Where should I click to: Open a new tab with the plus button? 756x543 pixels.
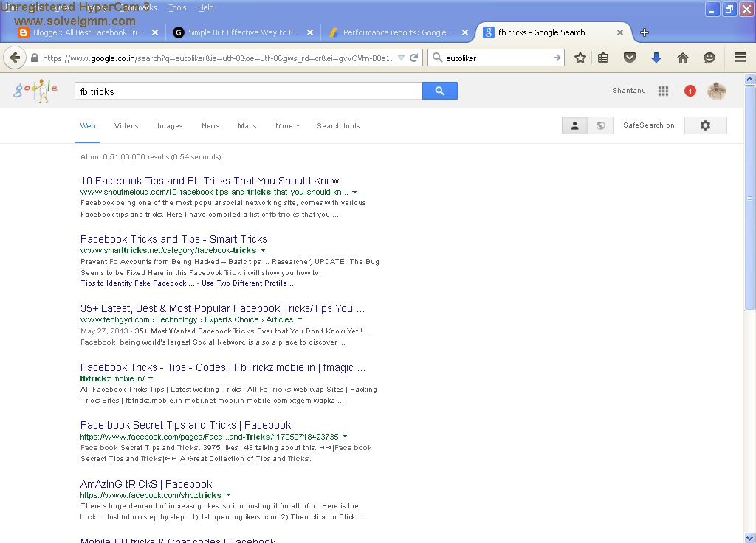pyautogui.click(x=644, y=32)
